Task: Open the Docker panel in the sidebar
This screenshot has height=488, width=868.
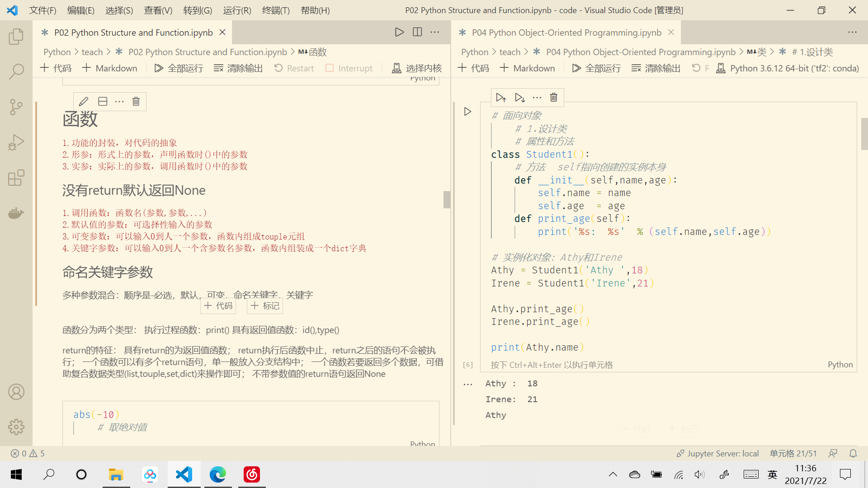Action: pyautogui.click(x=16, y=213)
